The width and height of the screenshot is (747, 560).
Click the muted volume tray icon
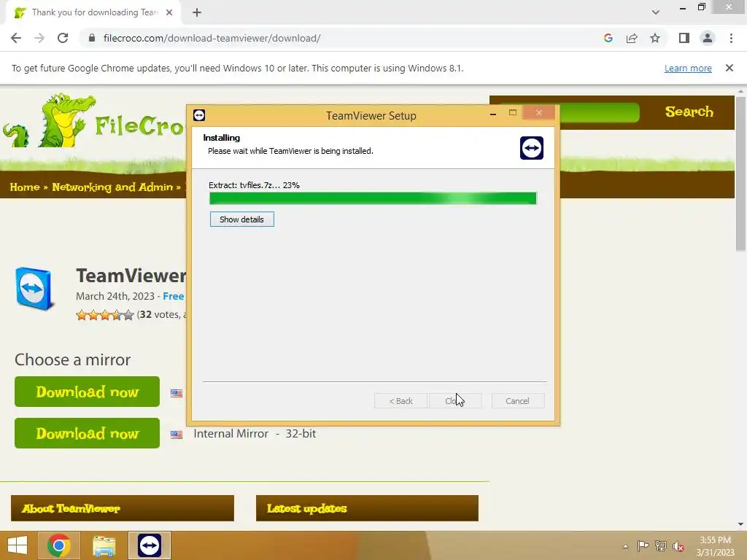point(678,546)
